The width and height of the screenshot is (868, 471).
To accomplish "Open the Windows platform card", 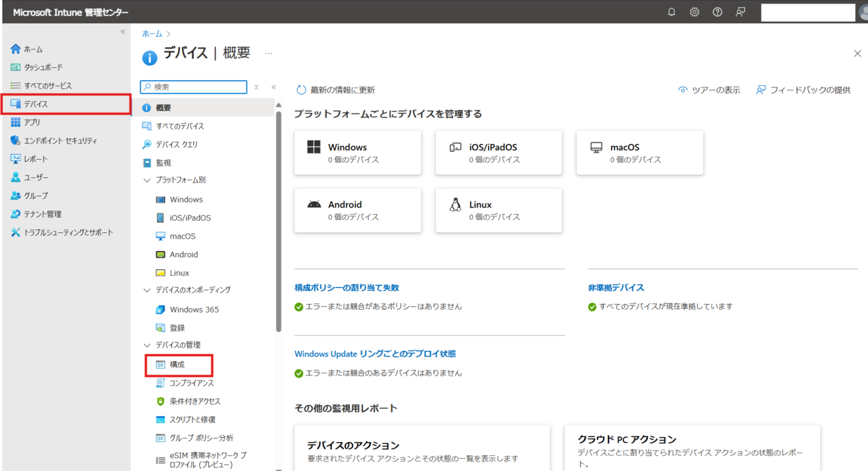I will (357, 153).
